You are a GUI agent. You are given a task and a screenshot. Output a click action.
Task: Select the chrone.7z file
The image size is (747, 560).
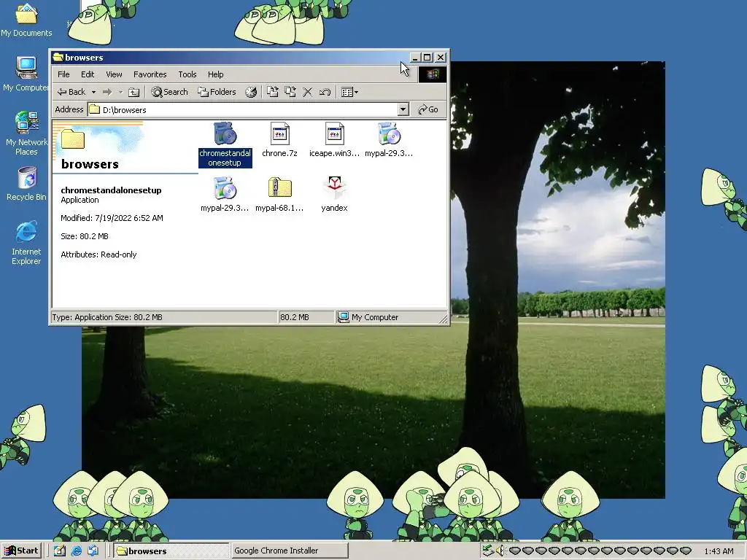click(279, 140)
